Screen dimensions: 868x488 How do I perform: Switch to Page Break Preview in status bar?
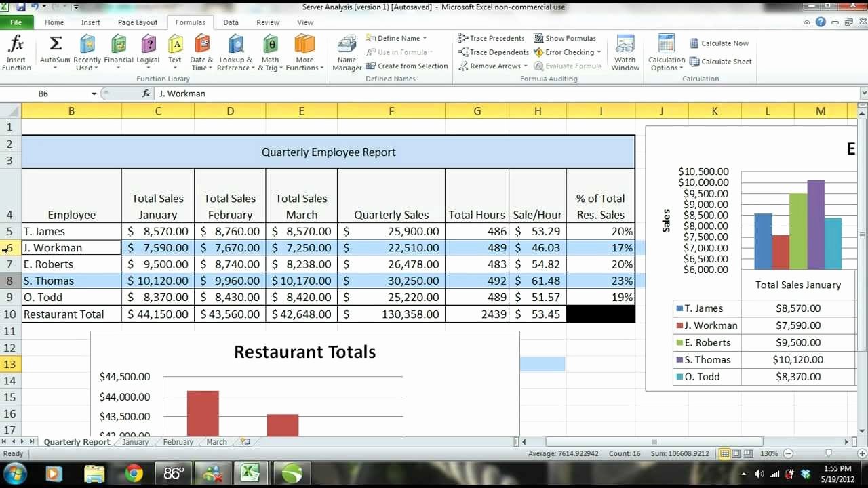[x=749, y=453]
